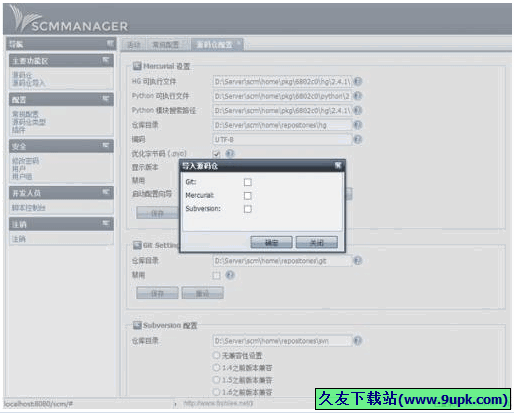Viewport: 514px width, 413px height.
Task: Collapse the 注销 section header
Action: pyautogui.click(x=106, y=223)
